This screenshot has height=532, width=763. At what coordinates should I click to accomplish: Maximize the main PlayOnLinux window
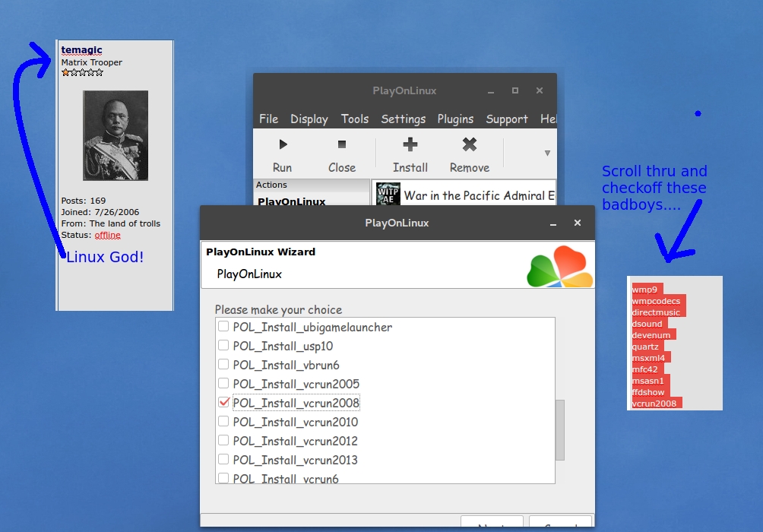pos(515,90)
